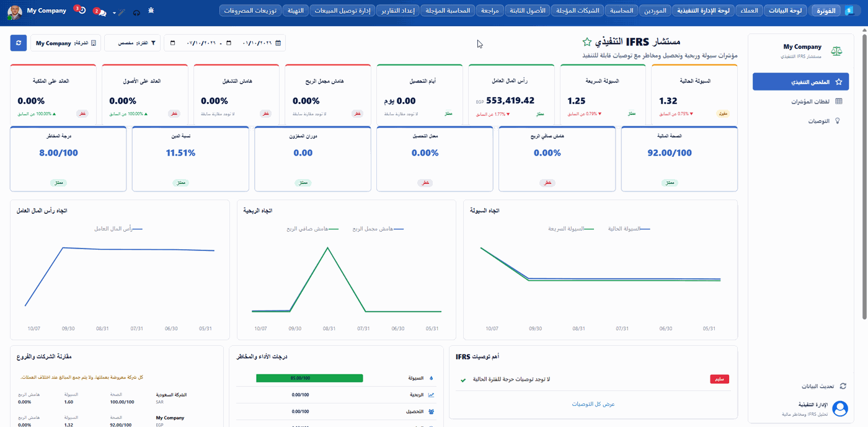Open the activities clock icon with badge 3
Viewport: 868px width, 427px height.
[81, 11]
